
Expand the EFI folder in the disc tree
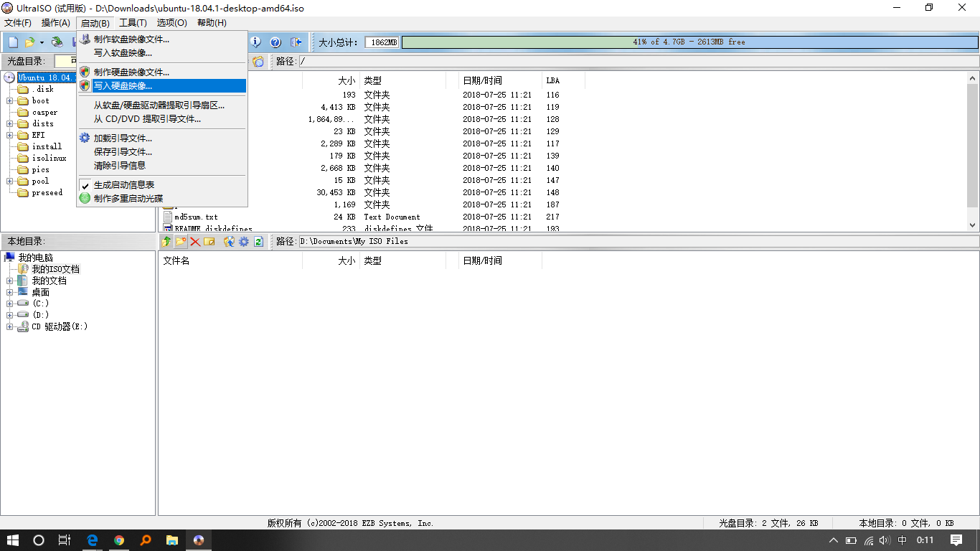point(10,136)
